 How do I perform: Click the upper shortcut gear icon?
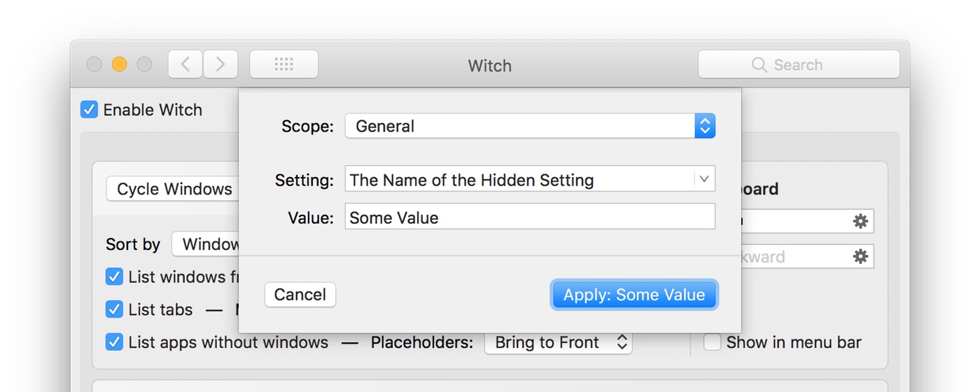(x=860, y=221)
